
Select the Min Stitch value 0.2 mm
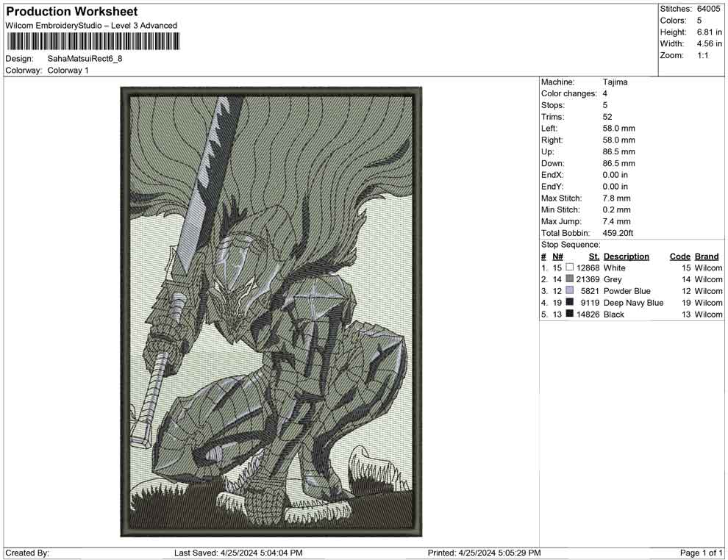(x=616, y=209)
